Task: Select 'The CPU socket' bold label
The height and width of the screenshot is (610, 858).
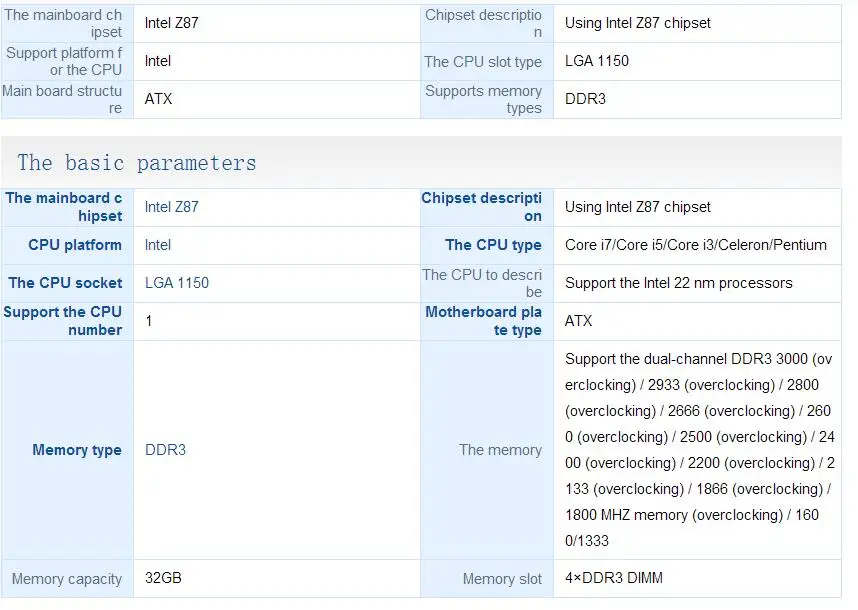Action: [65, 283]
